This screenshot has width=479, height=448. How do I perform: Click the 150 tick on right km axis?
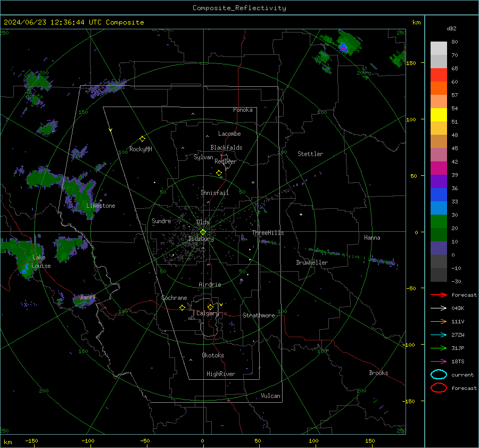[x=411, y=63]
